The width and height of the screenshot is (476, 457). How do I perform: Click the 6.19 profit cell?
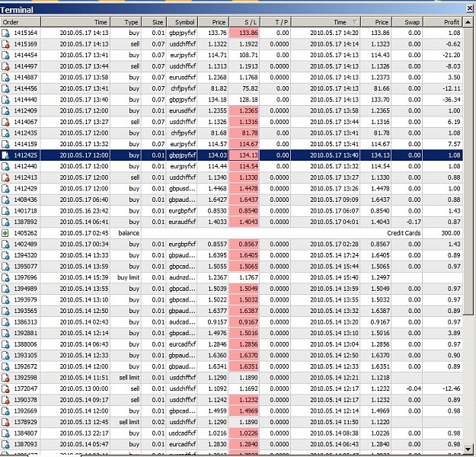pyautogui.click(x=454, y=122)
